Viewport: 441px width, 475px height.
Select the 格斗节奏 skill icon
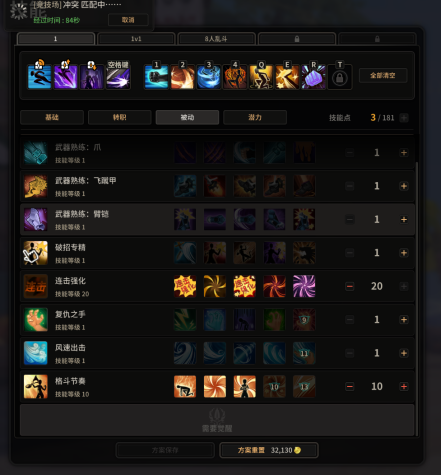click(36, 387)
